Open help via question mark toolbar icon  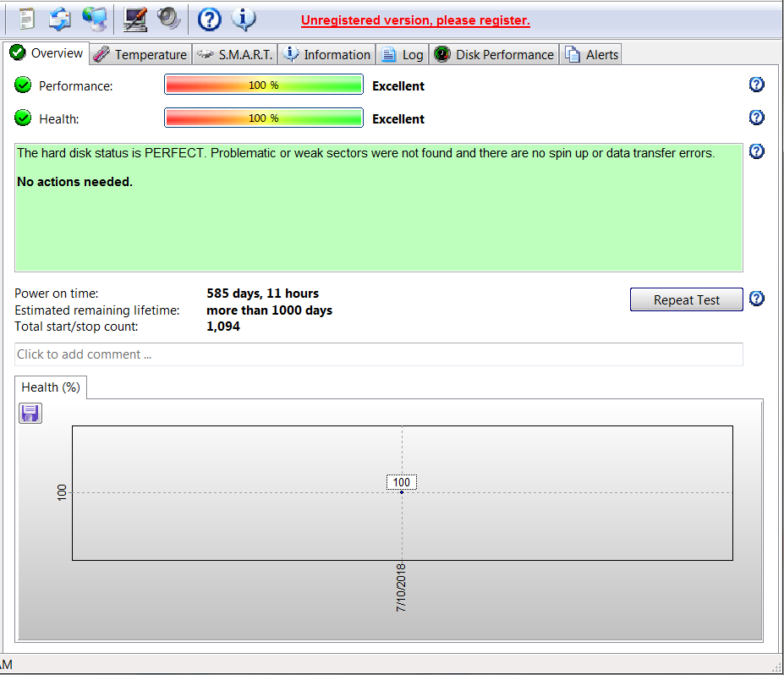click(x=209, y=19)
